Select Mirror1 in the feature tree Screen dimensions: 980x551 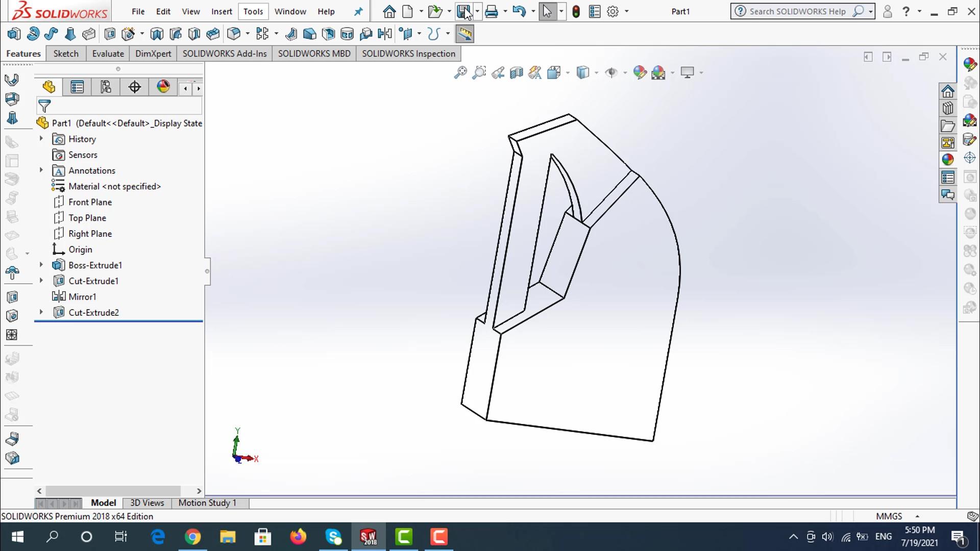(x=82, y=296)
